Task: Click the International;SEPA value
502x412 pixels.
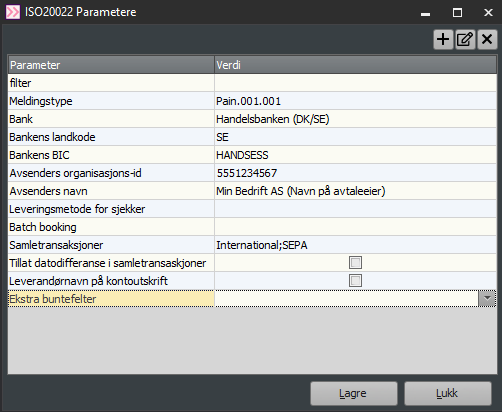Action: pos(355,245)
